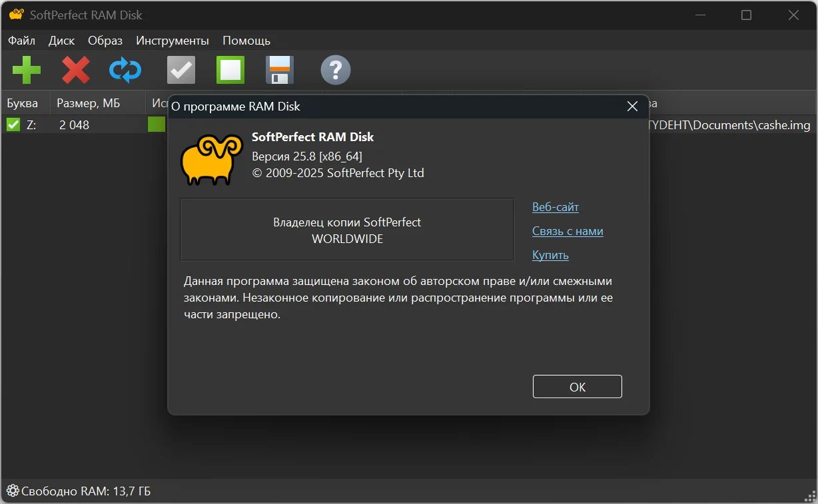The width and height of the screenshot is (818, 504).
Task: Select the 2 048 size cell
Action: coord(74,125)
